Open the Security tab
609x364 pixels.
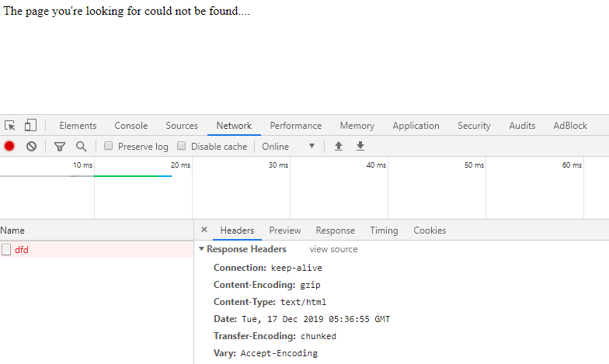[474, 126]
